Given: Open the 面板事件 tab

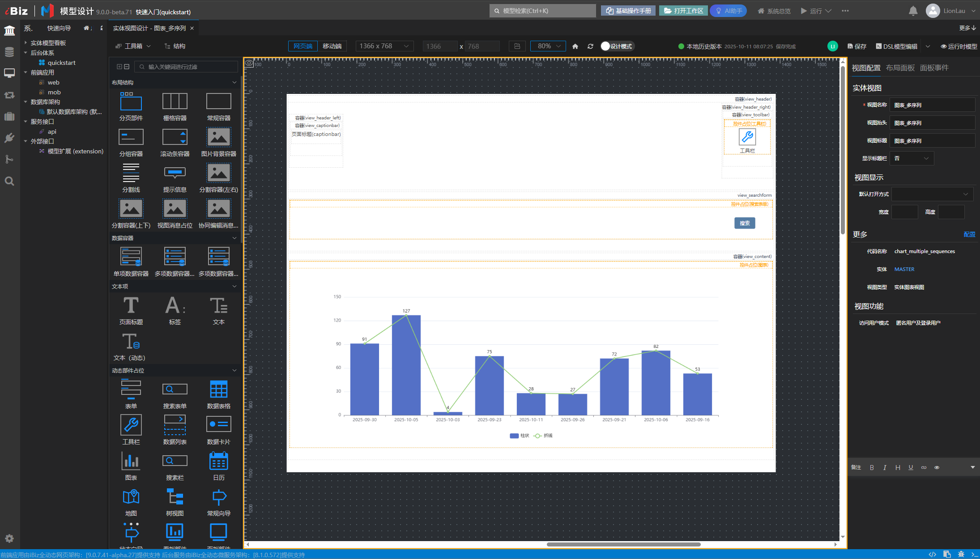Looking at the screenshot, I should (x=934, y=68).
